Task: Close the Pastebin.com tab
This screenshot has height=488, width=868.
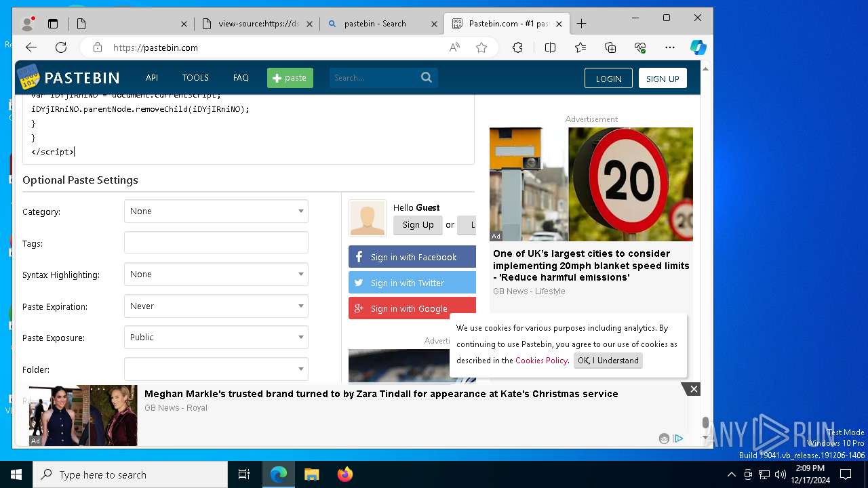Action: click(559, 24)
